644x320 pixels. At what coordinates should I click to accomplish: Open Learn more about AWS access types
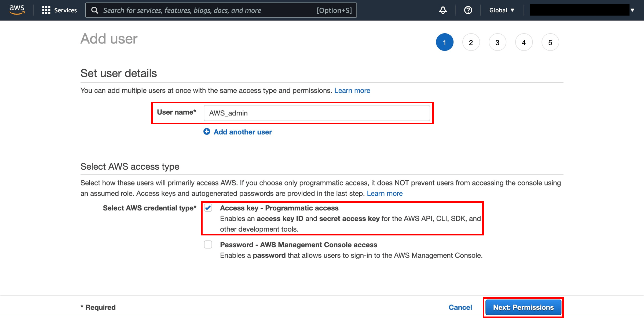pos(385,193)
